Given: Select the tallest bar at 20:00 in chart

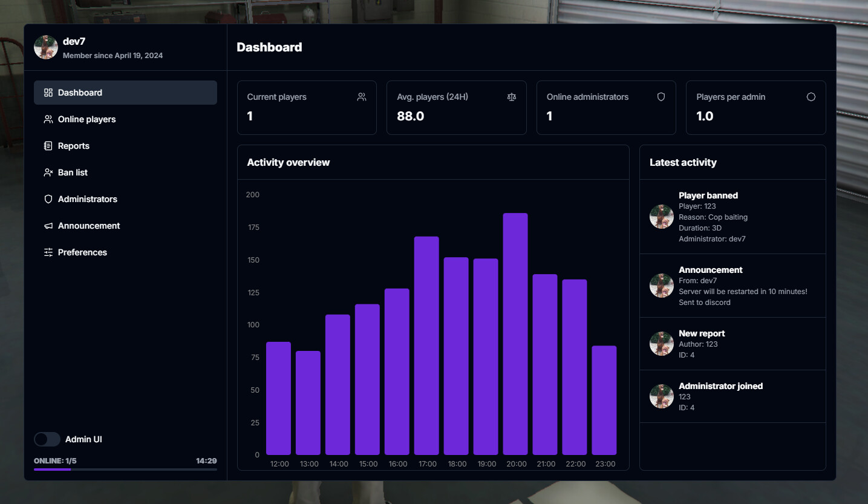Looking at the screenshot, I should pos(515,333).
